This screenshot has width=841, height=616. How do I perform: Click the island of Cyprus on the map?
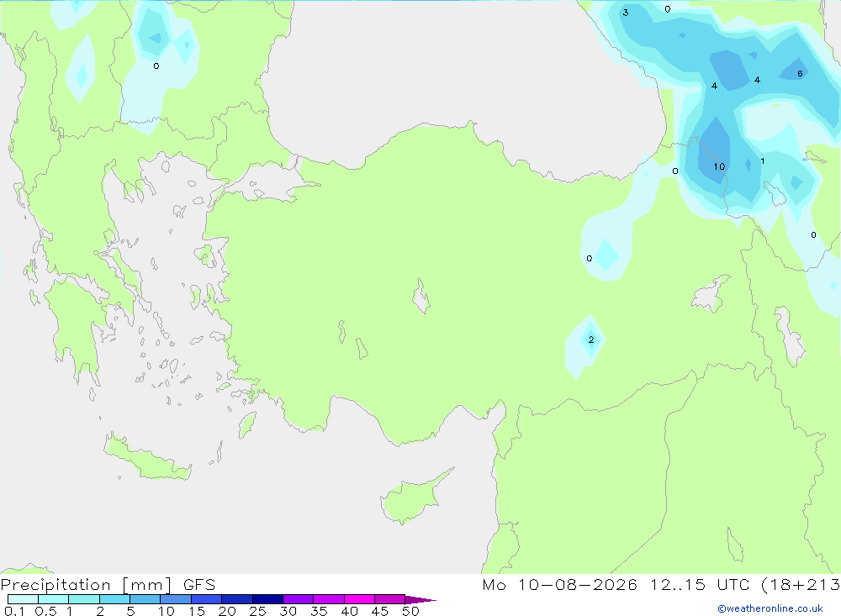coord(410,498)
